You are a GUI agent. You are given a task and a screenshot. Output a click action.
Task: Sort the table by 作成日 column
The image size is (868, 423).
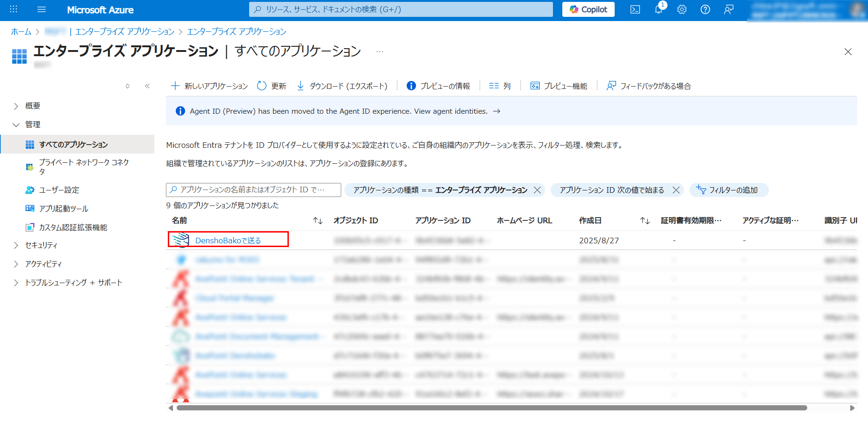click(645, 220)
